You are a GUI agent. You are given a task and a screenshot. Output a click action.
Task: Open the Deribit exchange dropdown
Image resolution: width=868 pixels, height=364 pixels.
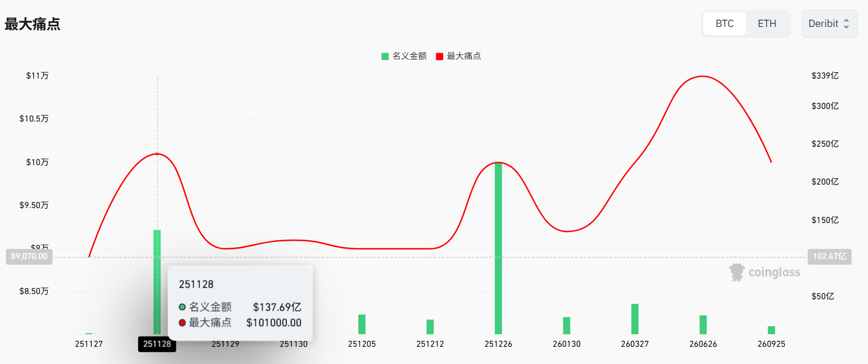click(829, 24)
